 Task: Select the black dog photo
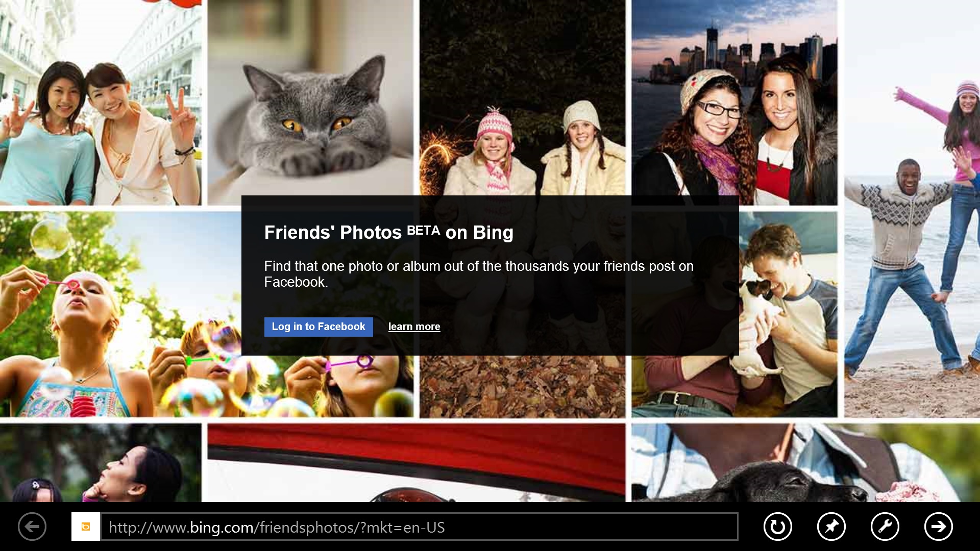pos(805,463)
